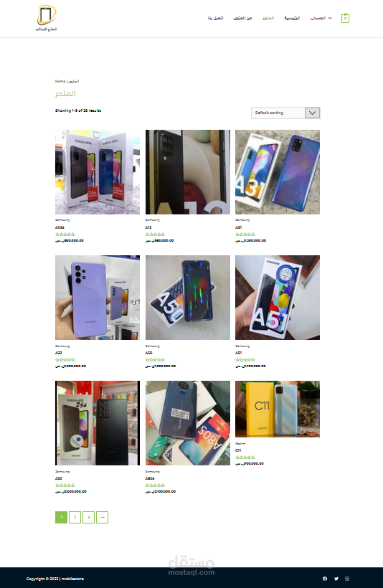Screen dimensions: 383x588
Task: Open the A31 product thumbnail
Action: pyautogui.click(x=278, y=172)
